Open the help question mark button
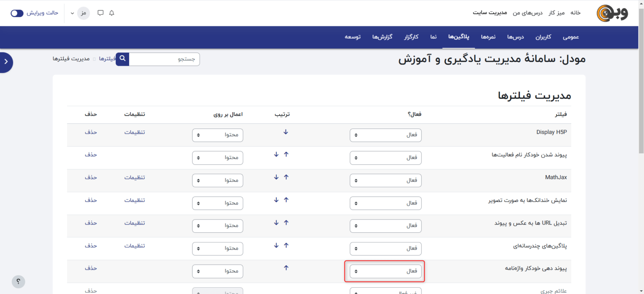The image size is (644, 294). click(x=18, y=281)
